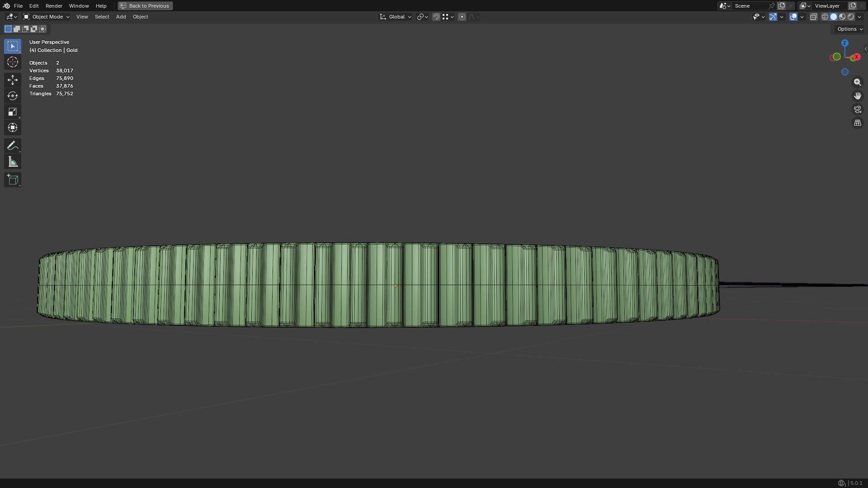Set selection mode to Extend
The height and width of the screenshot is (488, 868).
click(17, 29)
